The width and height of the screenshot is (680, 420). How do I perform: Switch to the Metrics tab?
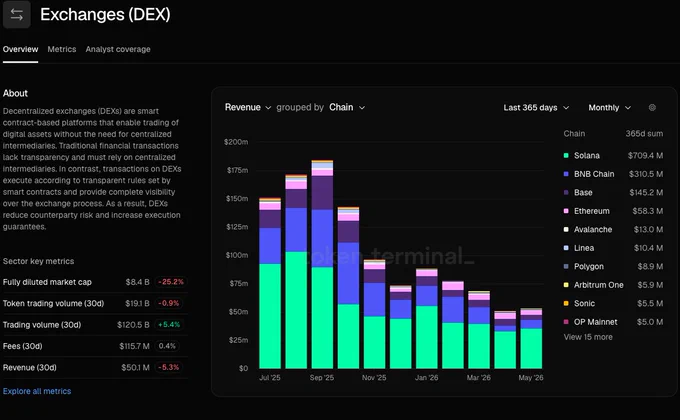(x=62, y=49)
